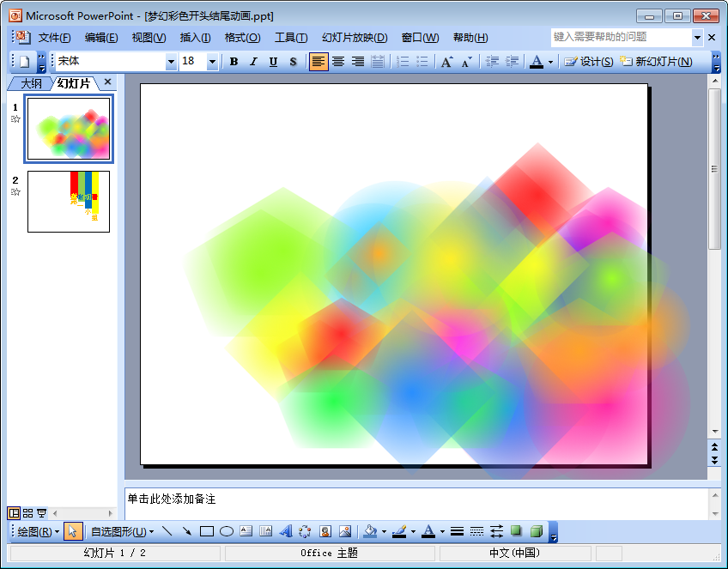Select the Line tool
This screenshot has width=728, height=569.
(x=167, y=531)
